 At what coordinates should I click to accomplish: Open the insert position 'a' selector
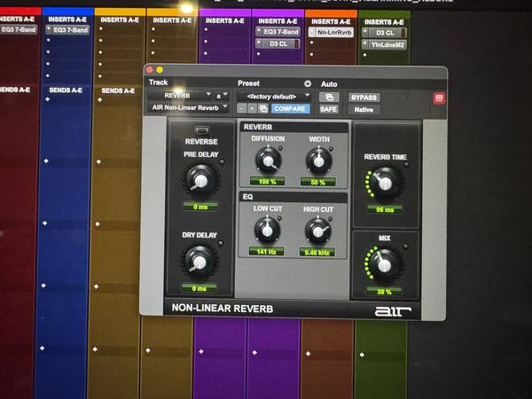[220, 95]
